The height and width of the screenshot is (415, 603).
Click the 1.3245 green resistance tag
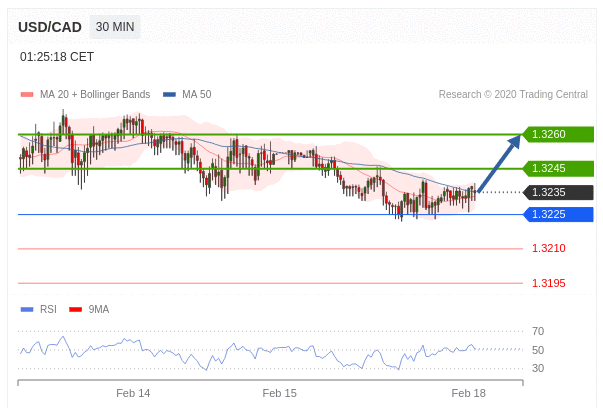(558, 168)
